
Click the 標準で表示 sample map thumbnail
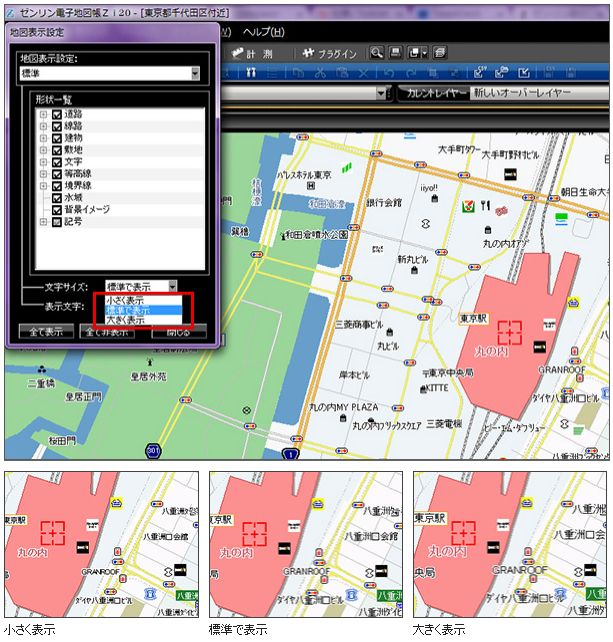tap(306, 544)
